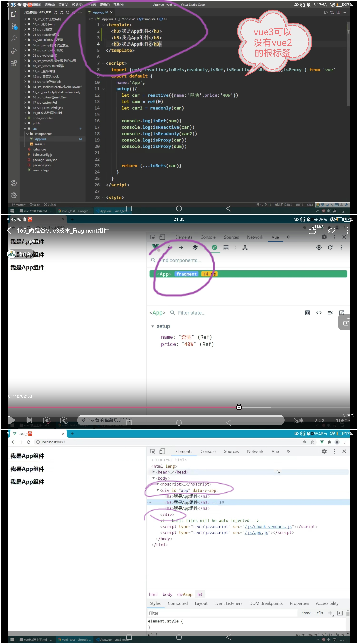This screenshot has width=358, height=644.
Task: Like the video with thumbs-up icon
Action: point(312,230)
